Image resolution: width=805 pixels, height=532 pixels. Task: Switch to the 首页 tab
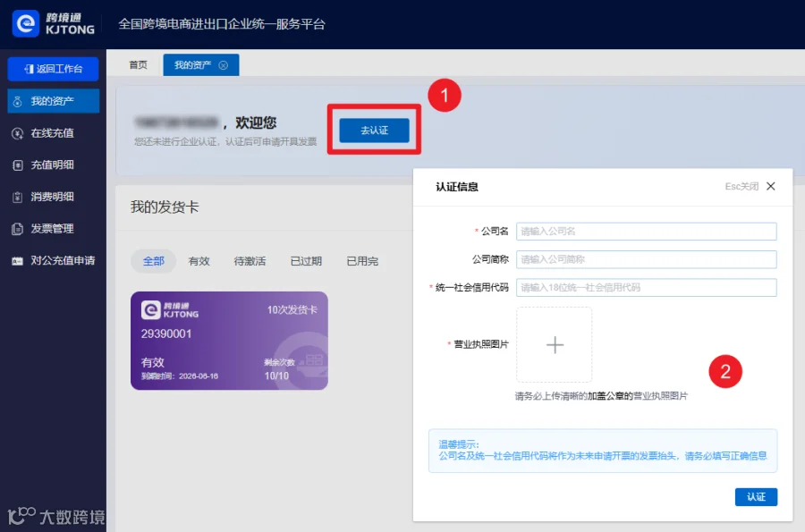[138, 65]
